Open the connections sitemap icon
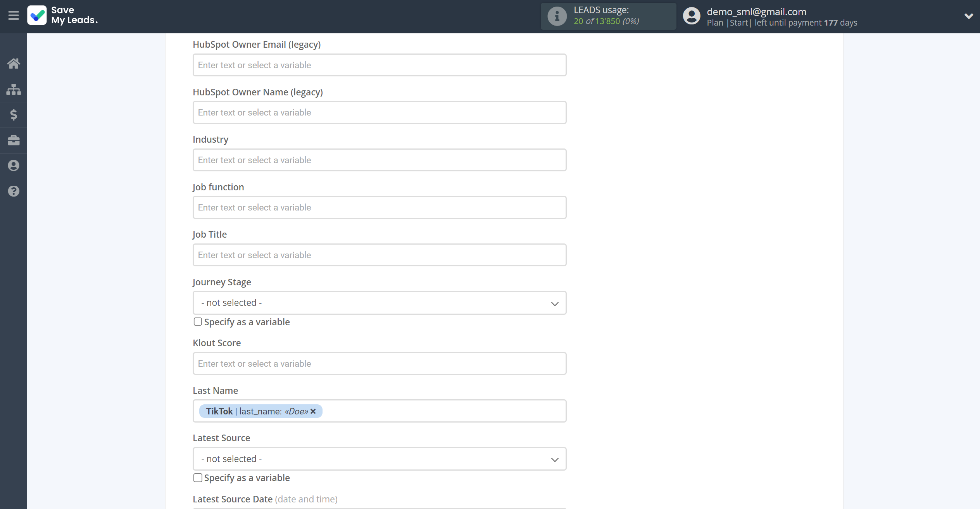 [14, 89]
